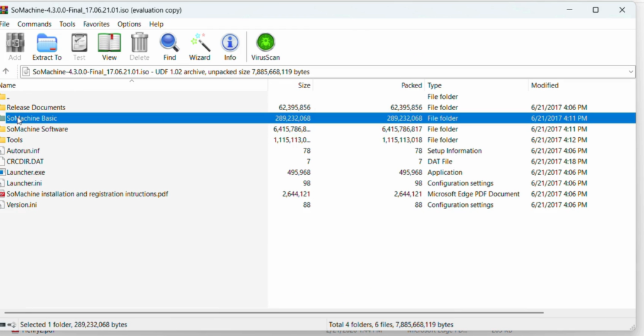Screen dimensions: 644x336
Task: Click the Find magnifier icon
Action: 169,47
